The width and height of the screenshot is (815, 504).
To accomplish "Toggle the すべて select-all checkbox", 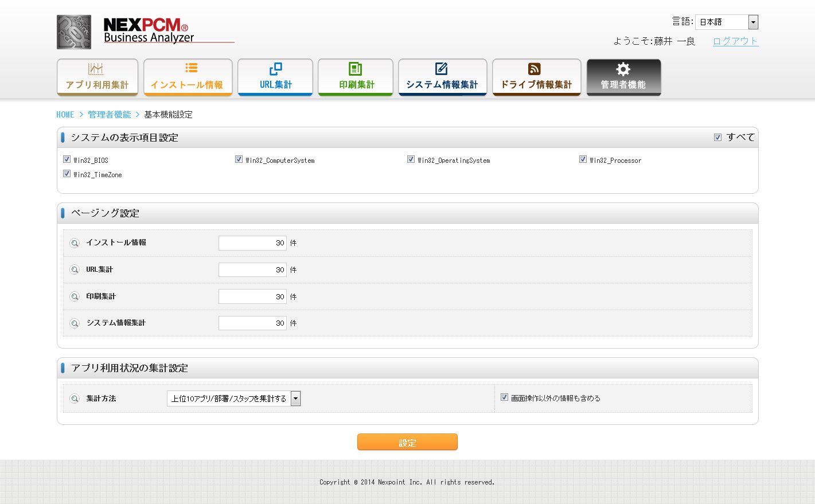I will click(x=717, y=137).
